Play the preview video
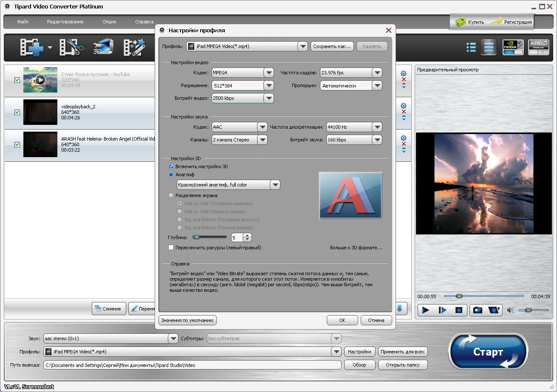 [426, 310]
